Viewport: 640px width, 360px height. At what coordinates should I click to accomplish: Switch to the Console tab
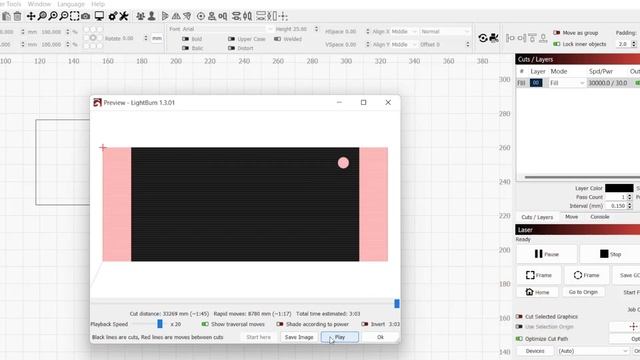[x=600, y=217]
